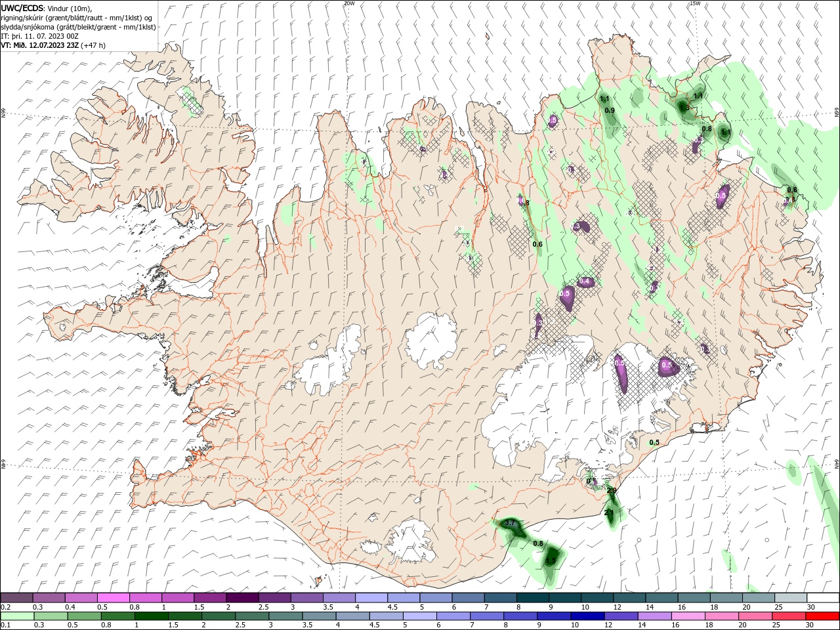
Task: Click the slate blue 6 swatch in upper legend row
Action: click(468, 598)
